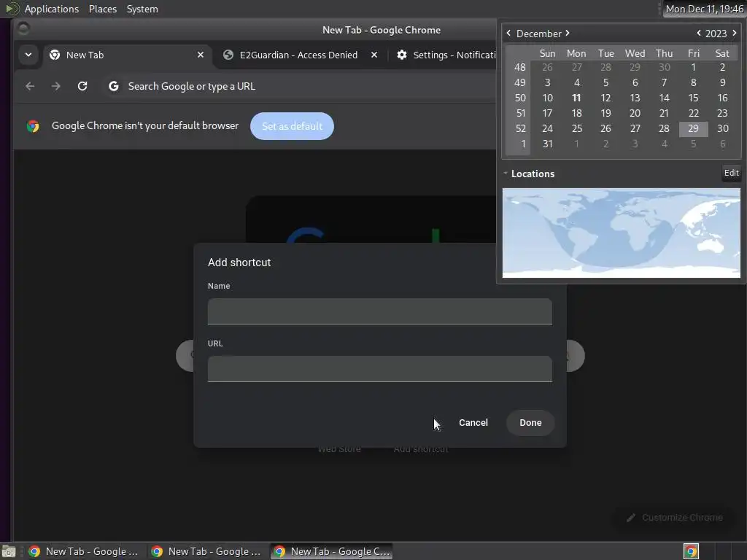Select November 30 in the calendar
This screenshot has width=747, height=560.
coord(664,68)
